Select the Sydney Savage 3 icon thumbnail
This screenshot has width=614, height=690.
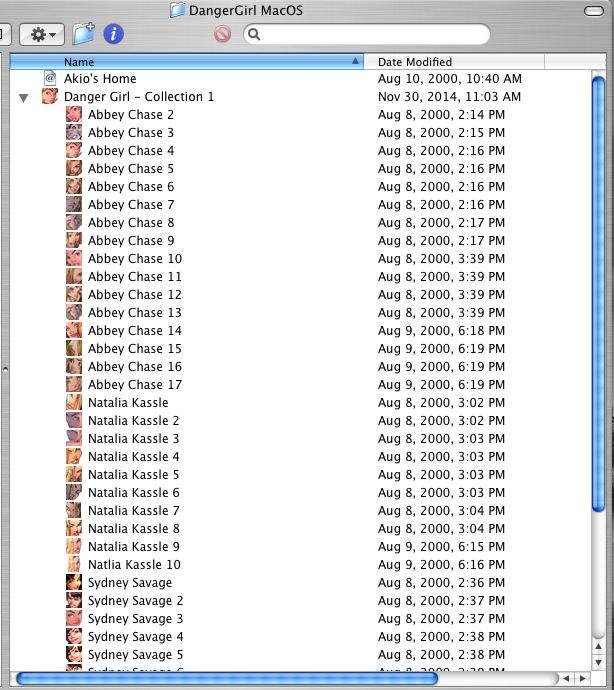pyautogui.click(x=74, y=619)
